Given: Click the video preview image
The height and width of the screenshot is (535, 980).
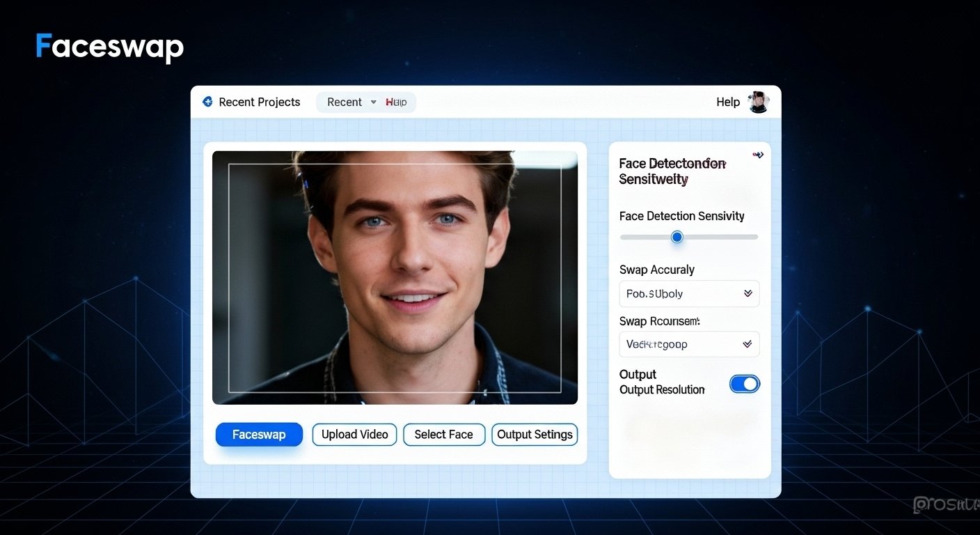Looking at the screenshot, I should click(x=395, y=277).
